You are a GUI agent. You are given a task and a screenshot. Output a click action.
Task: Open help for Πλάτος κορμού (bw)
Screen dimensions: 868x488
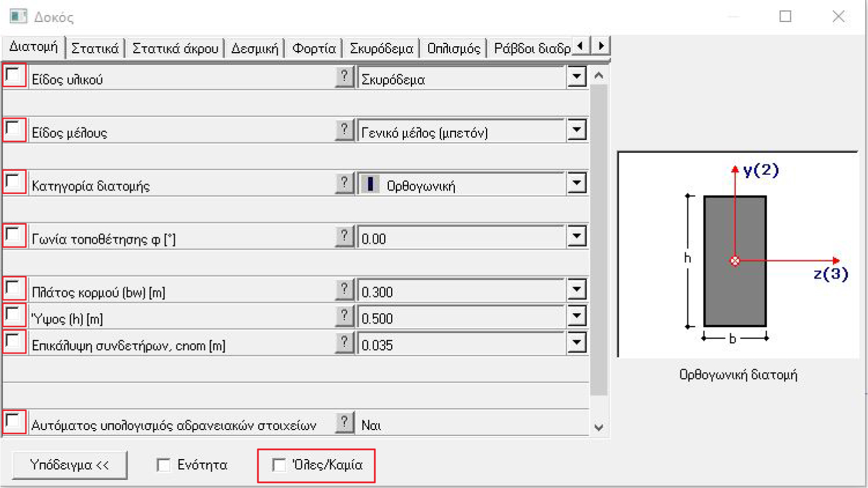345,289
